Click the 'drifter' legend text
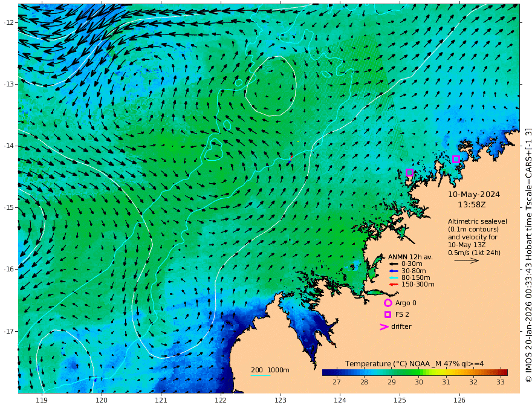Image resolution: width=532 pixels, height=411 pixels. 401,326
